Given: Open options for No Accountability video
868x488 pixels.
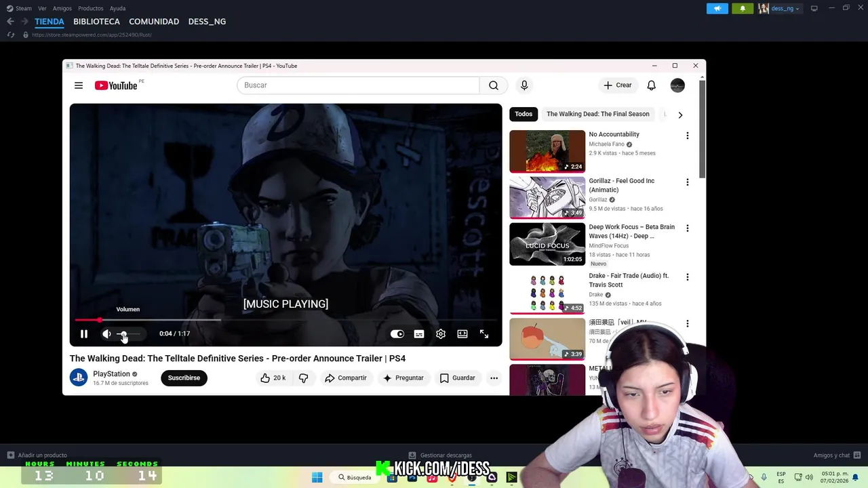Looking at the screenshot, I should click(x=688, y=136).
